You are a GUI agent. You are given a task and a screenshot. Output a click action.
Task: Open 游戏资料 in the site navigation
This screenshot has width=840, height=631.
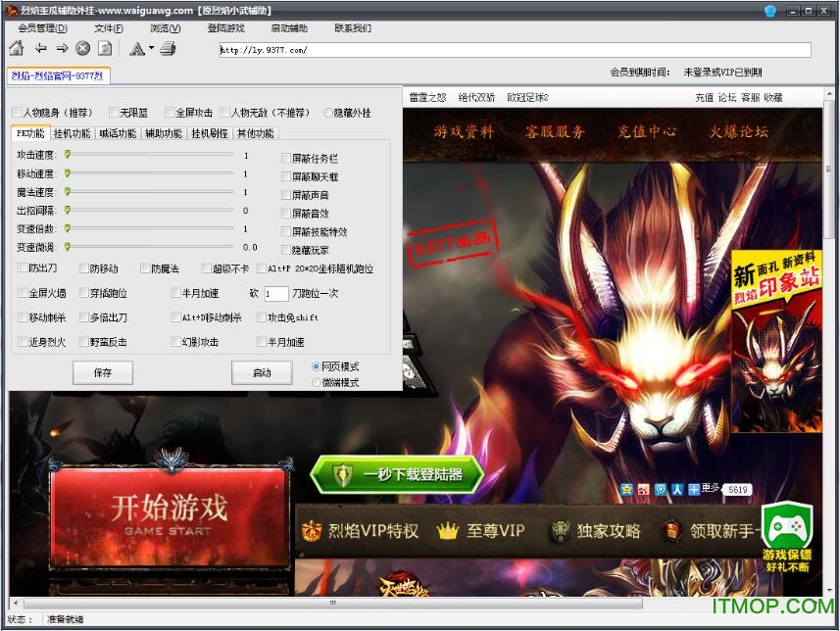click(x=464, y=131)
